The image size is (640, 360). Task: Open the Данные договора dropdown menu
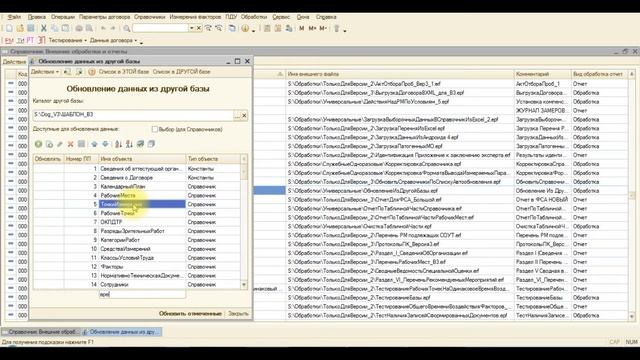113,40
